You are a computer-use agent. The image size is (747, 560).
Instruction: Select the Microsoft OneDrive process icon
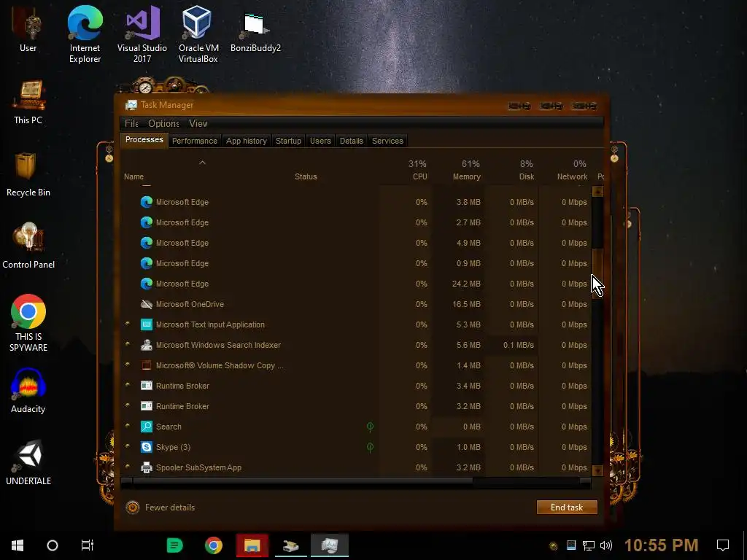tap(146, 304)
